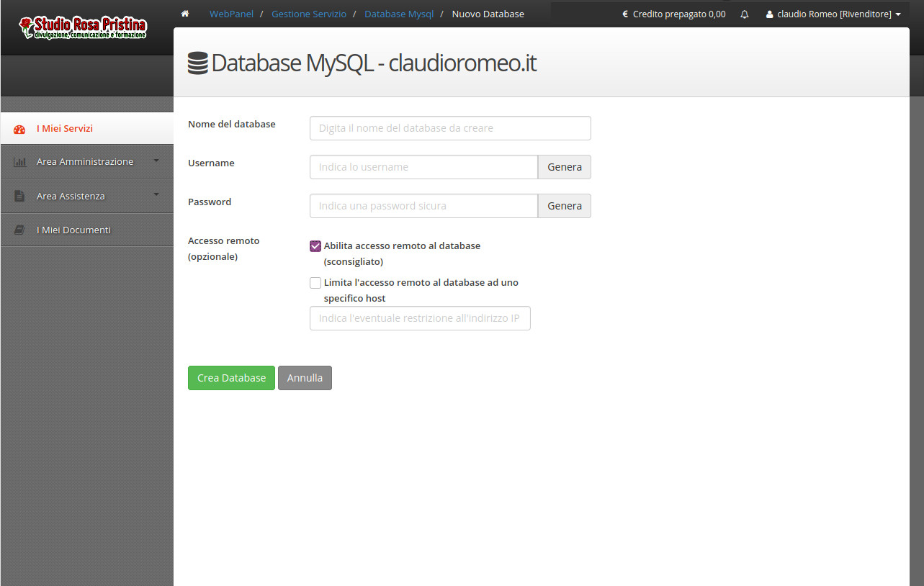
Task: Click the Area Amministrazione chart icon
Action: 19,162
